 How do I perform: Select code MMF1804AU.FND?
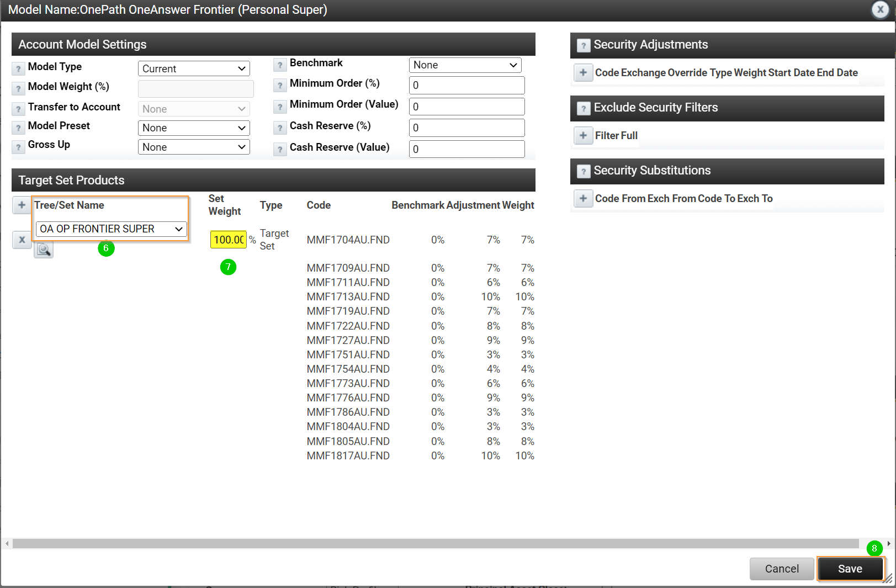348,426
